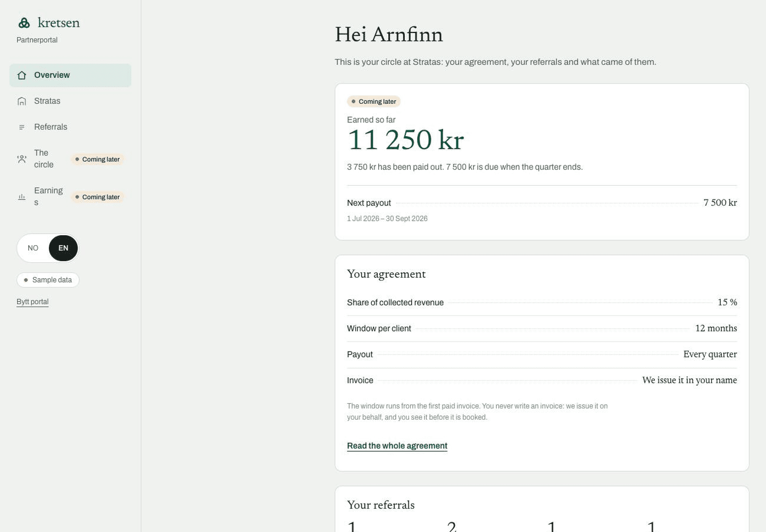Click the Earned so far label

point(371,120)
